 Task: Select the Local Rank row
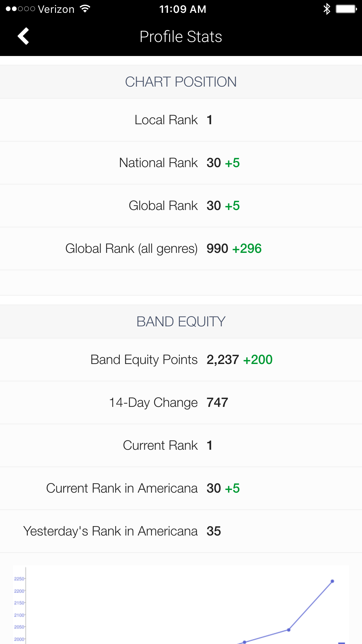pos(181,120)
